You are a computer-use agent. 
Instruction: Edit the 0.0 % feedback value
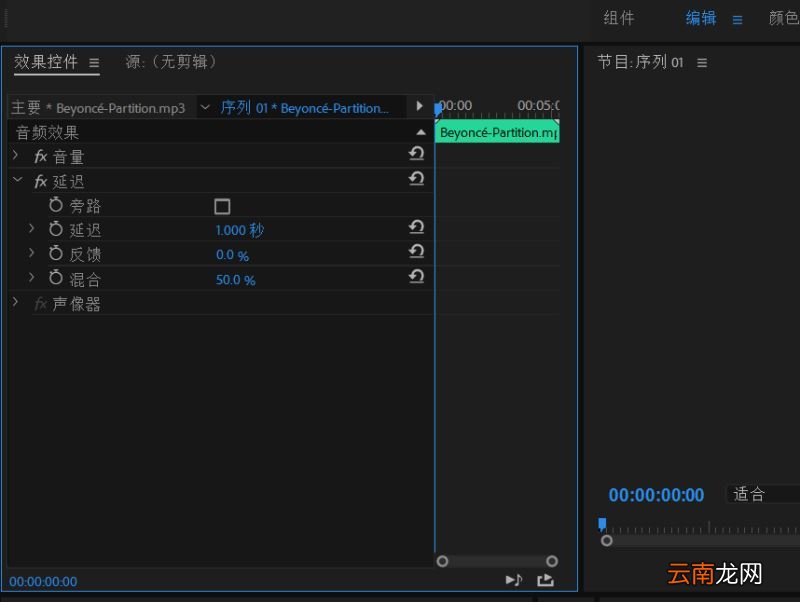(232, 255)
